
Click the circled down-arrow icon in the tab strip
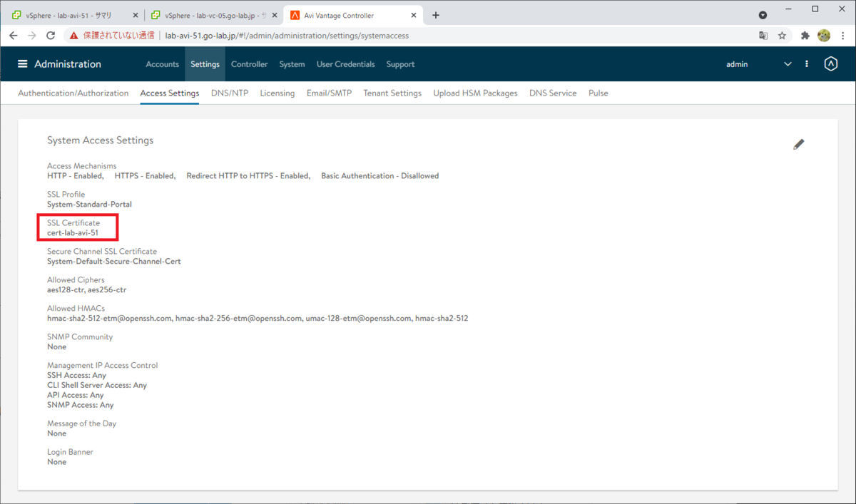coord(763,15)
